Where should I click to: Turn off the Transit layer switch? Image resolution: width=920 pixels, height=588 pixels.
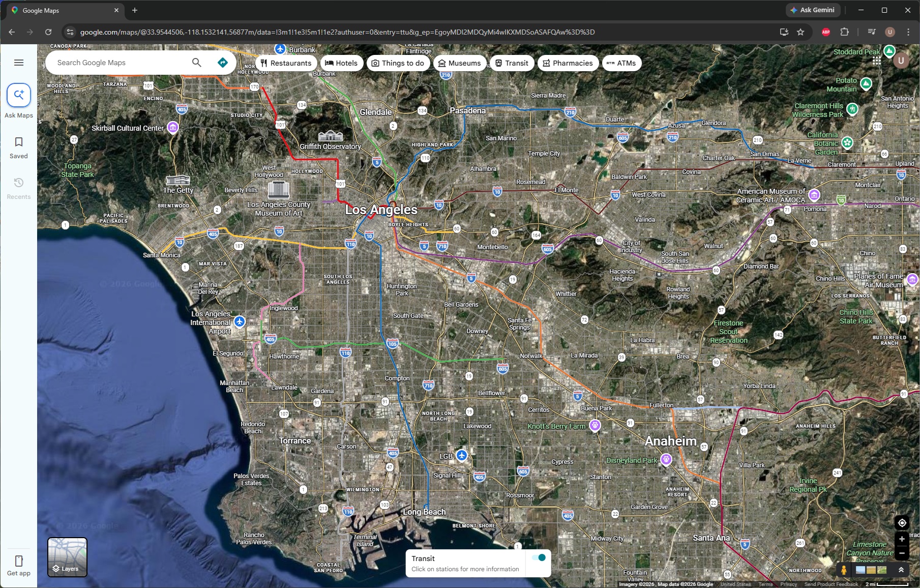pyautogui.click(x=539, y=557)
